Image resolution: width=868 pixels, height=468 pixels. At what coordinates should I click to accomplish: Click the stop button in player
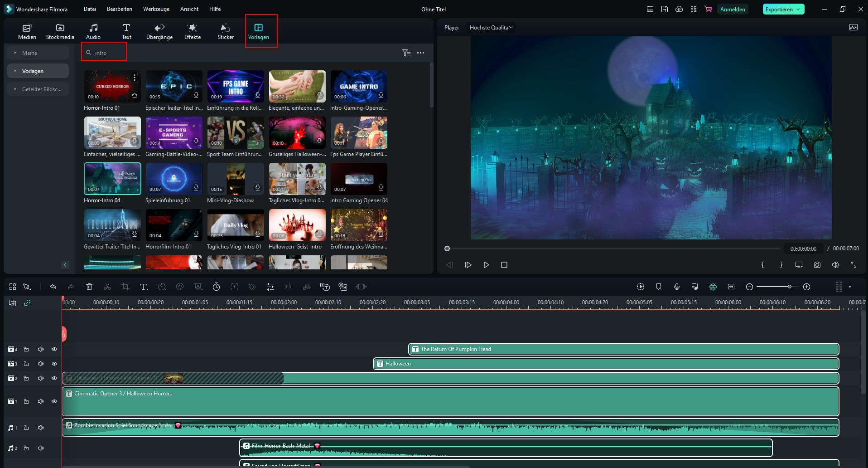[x=504, y=265]
